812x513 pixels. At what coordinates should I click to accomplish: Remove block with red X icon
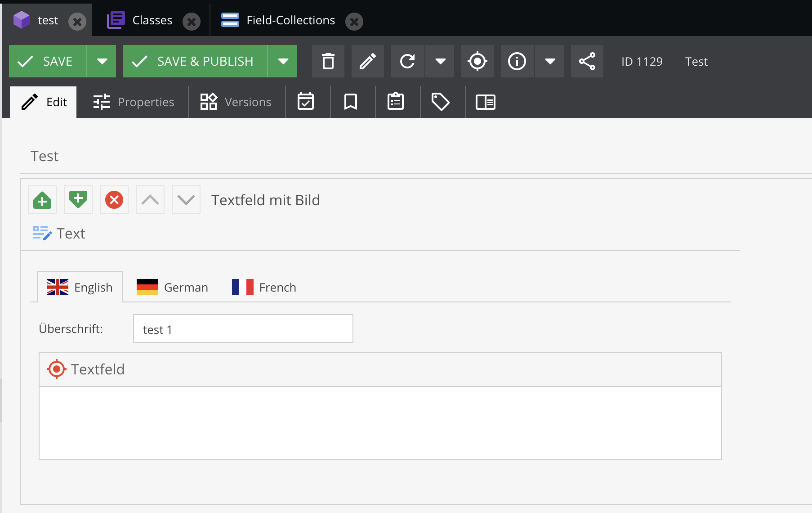tap(114, 200)
